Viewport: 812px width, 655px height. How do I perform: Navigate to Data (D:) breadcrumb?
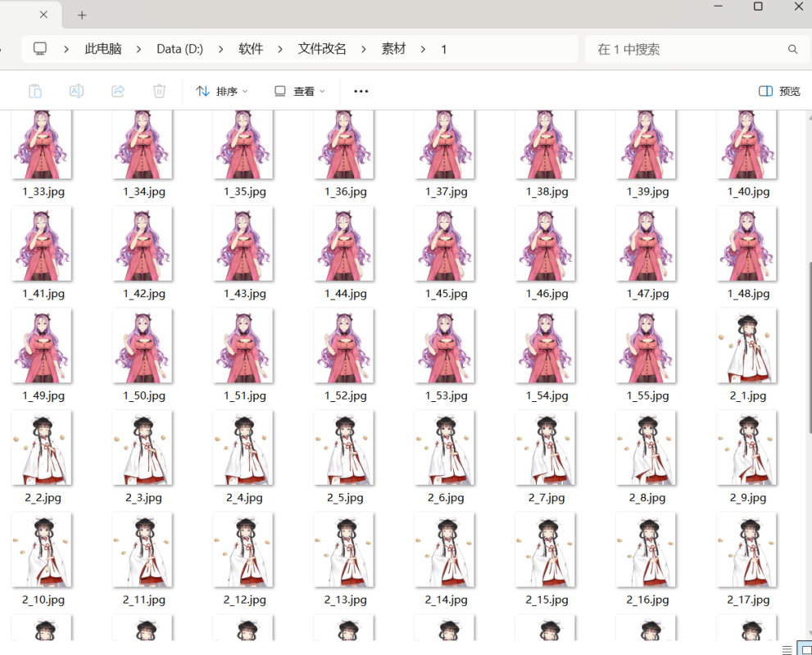179,48
